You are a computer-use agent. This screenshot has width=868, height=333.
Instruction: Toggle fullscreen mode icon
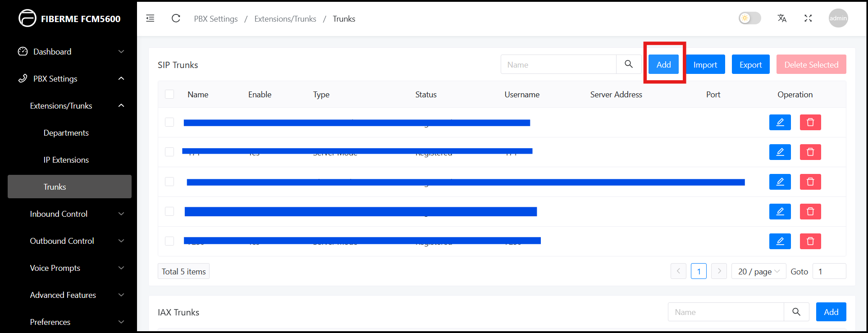(808, 18)
